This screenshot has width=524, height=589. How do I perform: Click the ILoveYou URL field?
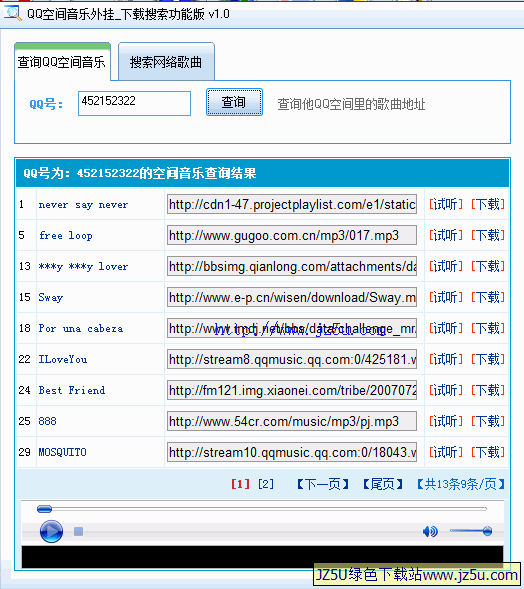pyautogui.click(x=292, y=359)
